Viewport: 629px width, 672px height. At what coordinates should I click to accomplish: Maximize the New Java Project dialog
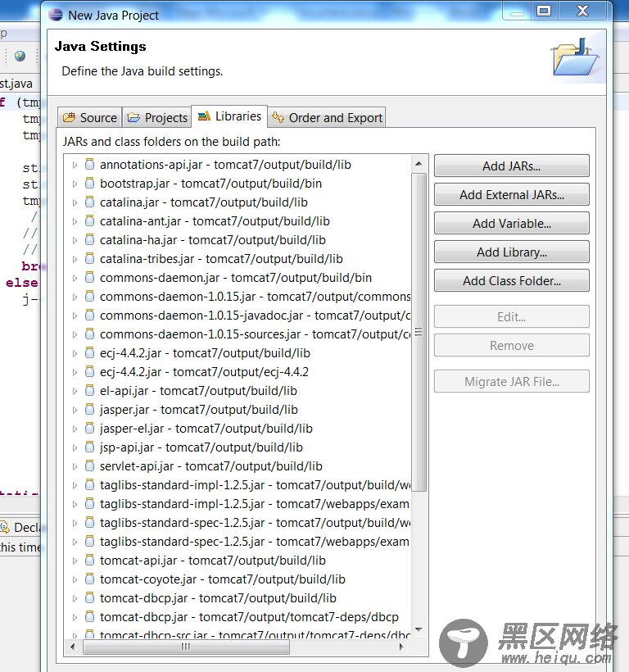(x=544, y=11)
